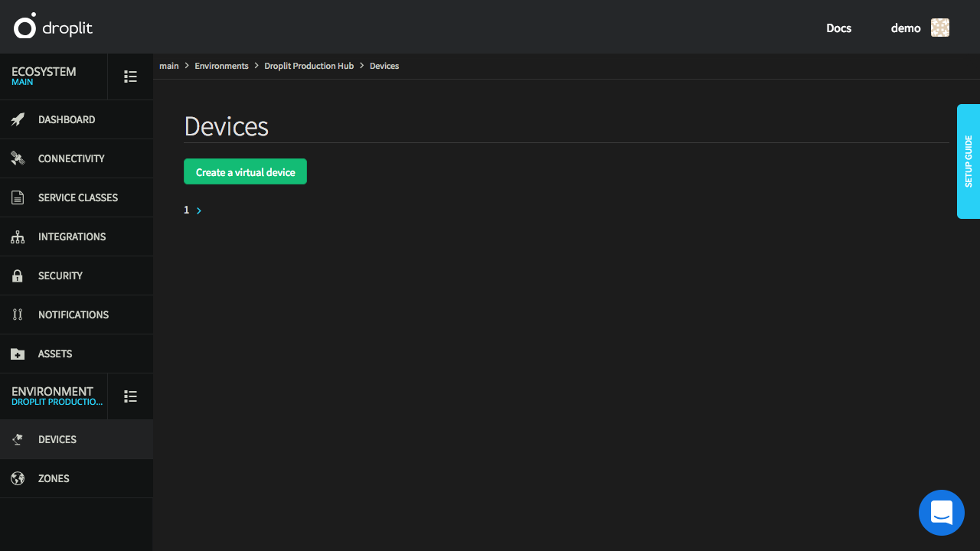Click the Service Classes document icon
The image size is (980, 551).
(x=18, y=197)
